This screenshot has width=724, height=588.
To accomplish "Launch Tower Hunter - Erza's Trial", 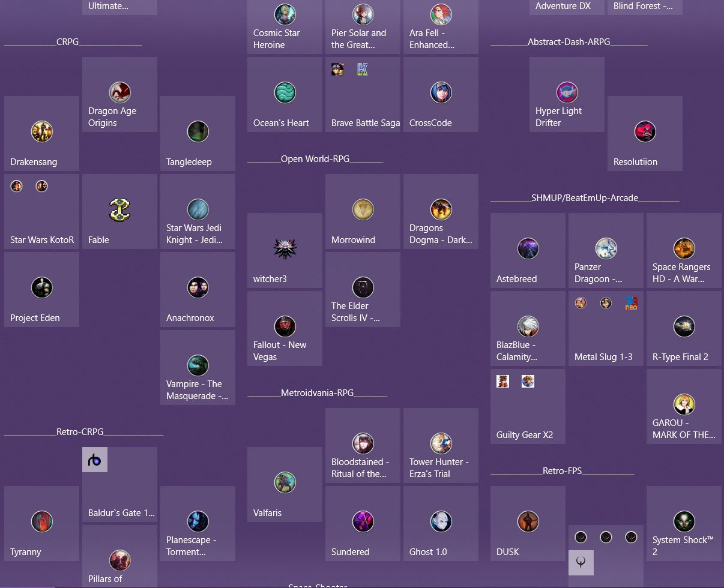I will 441,445.
